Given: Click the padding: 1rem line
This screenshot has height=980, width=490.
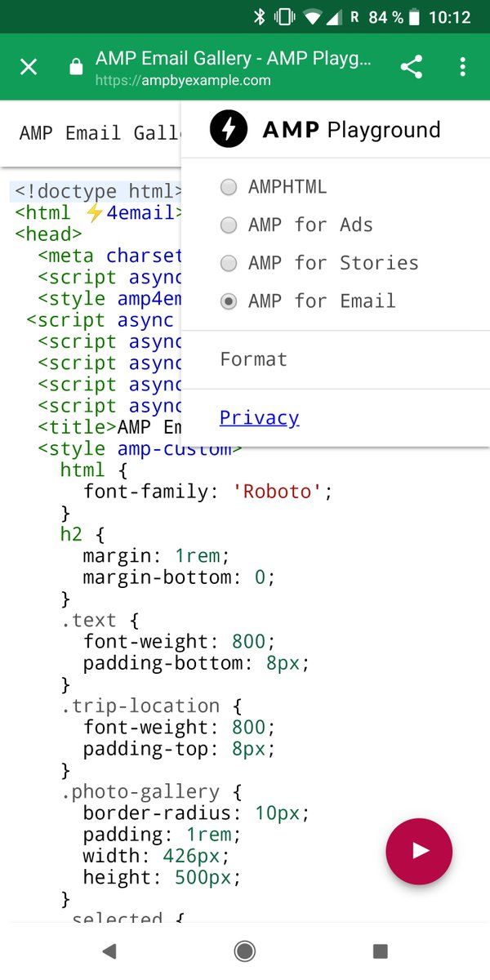Looking at the screenshot, I should pos(163,835).
